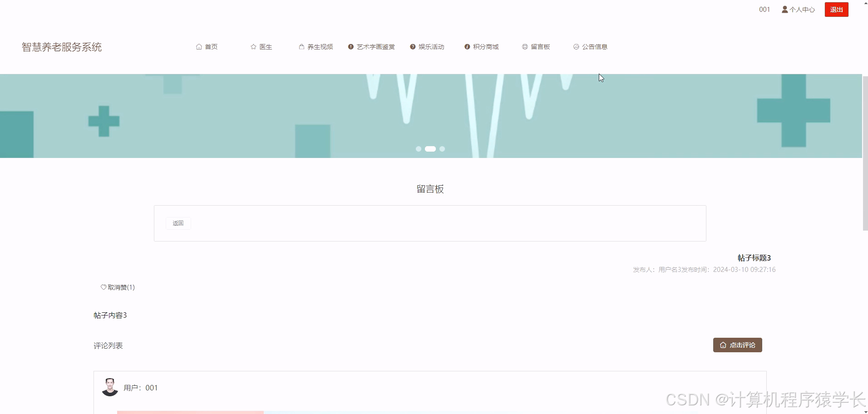Open 个人中心 personal center link
The image size is (868, 414).
[801, 9]
